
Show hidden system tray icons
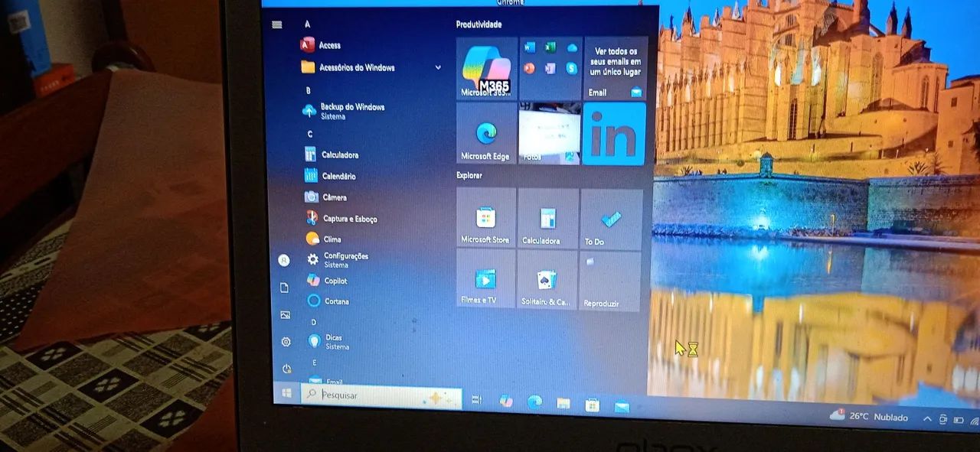click(928, 418)
